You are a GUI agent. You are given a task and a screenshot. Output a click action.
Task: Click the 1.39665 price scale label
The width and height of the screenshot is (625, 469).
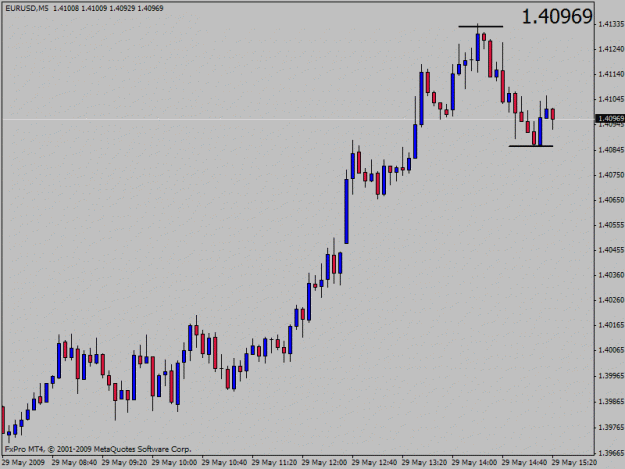[611, 453]
